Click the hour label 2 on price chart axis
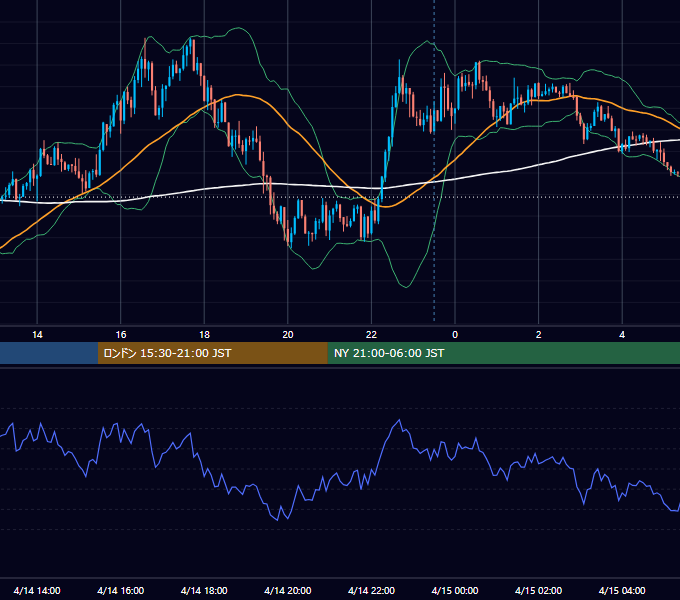The height and width of the screenshot is (600, 680). click(538, 334)
